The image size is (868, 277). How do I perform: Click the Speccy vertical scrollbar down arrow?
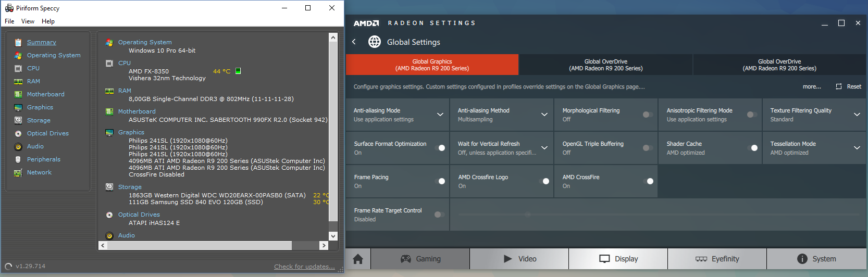point(333,236)
